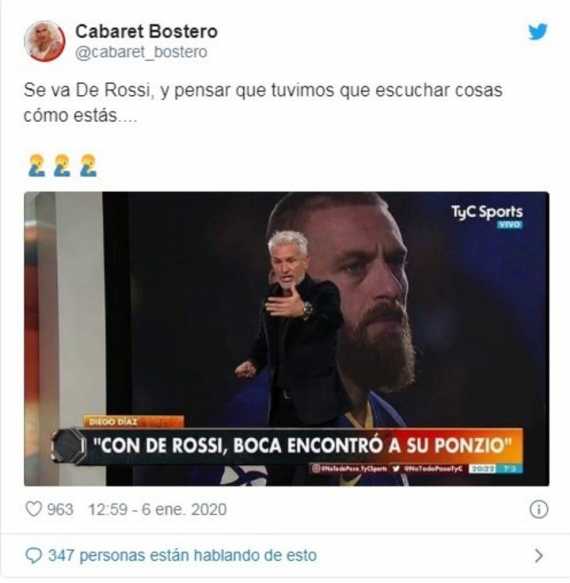Click the third facepalm emoji

88,165
